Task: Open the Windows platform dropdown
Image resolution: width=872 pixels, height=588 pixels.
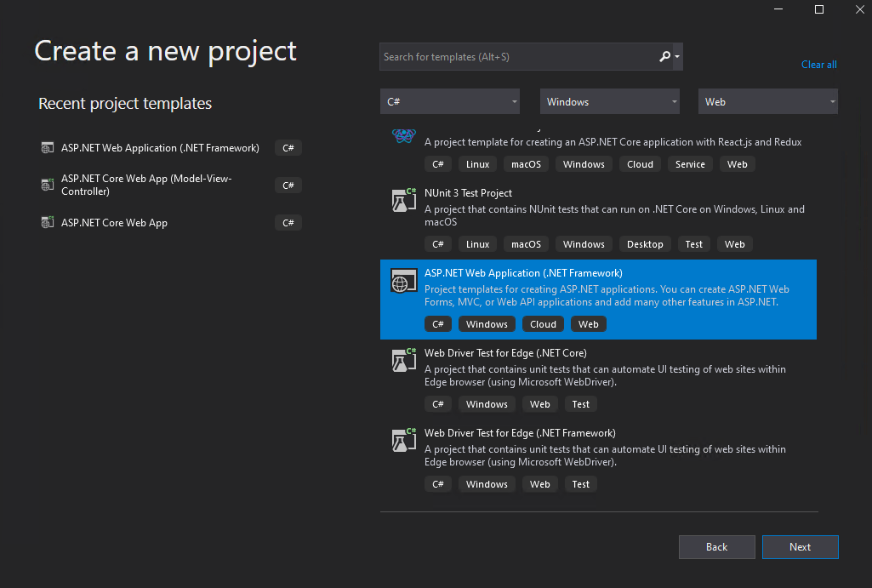Action: click(x=609, y=101)
